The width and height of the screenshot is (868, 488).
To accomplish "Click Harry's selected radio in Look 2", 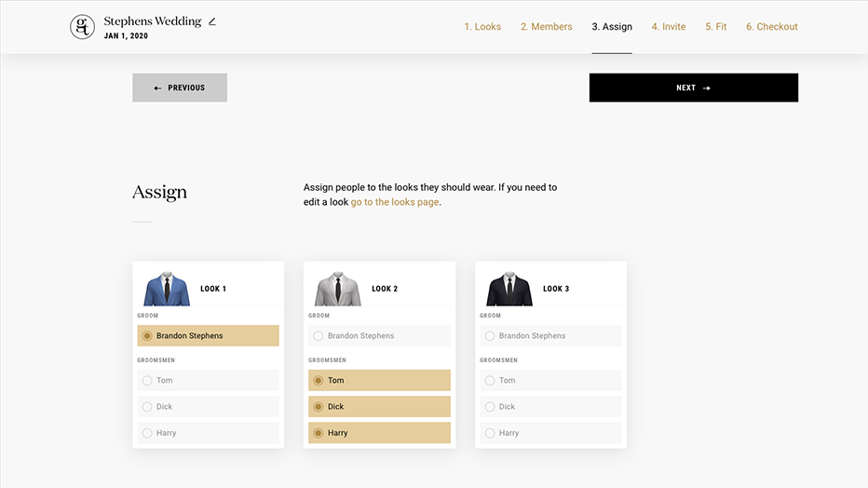I will [319, 433].
